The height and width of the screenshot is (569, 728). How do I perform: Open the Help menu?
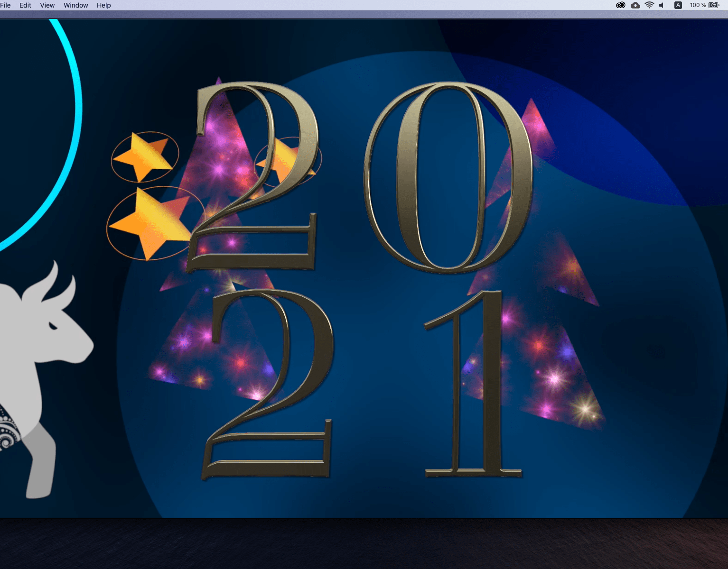click(104, 5)
